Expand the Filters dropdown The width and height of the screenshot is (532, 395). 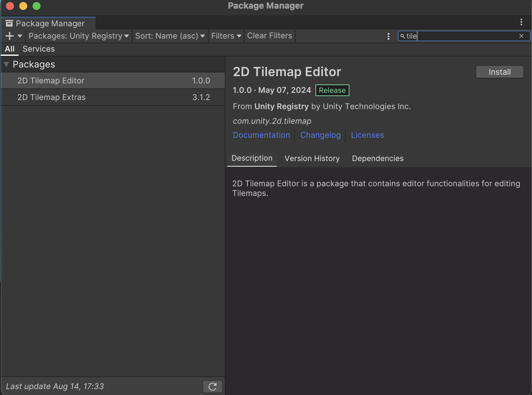[226, 36]
